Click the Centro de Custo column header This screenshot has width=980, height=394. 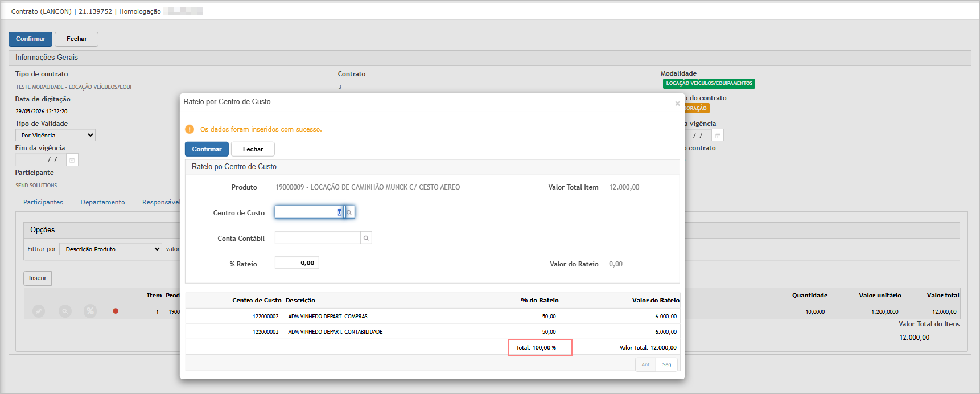[257, 300]
